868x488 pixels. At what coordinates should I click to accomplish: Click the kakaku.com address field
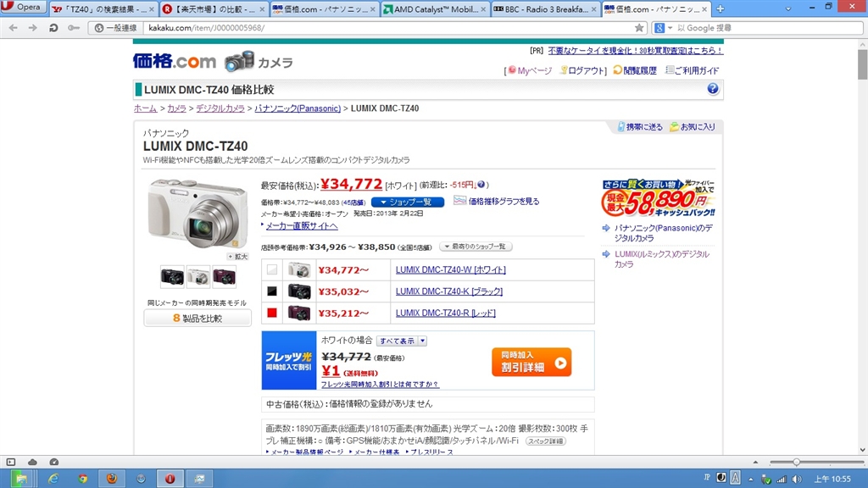point(387,28)
